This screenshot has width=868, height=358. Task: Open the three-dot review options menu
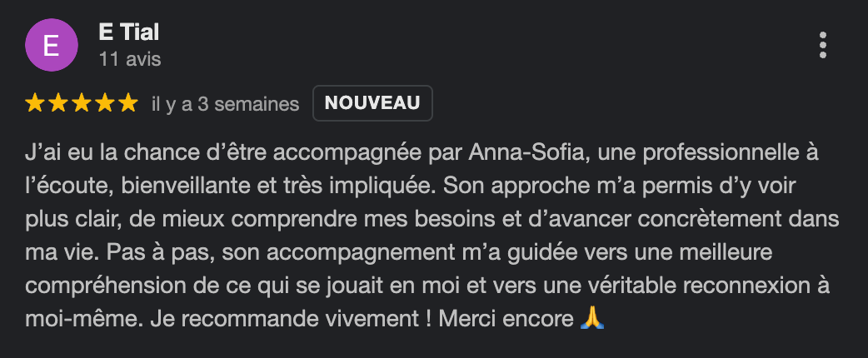[x=823, y=45]
